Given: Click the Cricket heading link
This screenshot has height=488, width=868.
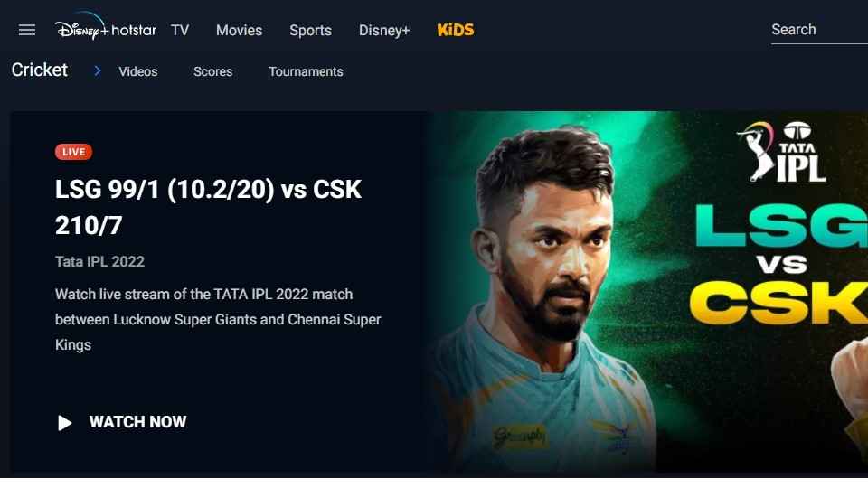Looking at the screenshot, I should (39, 70).
